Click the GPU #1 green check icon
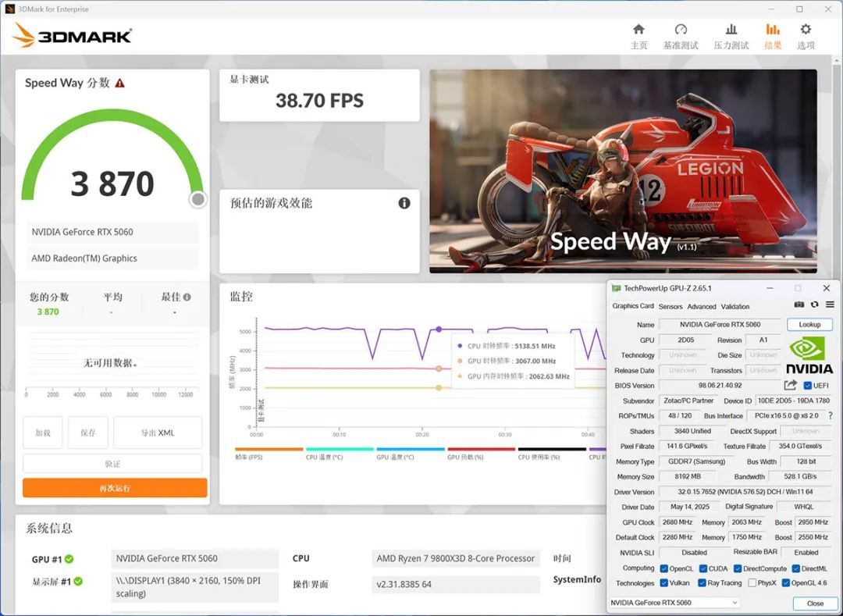 coord(69,559)
